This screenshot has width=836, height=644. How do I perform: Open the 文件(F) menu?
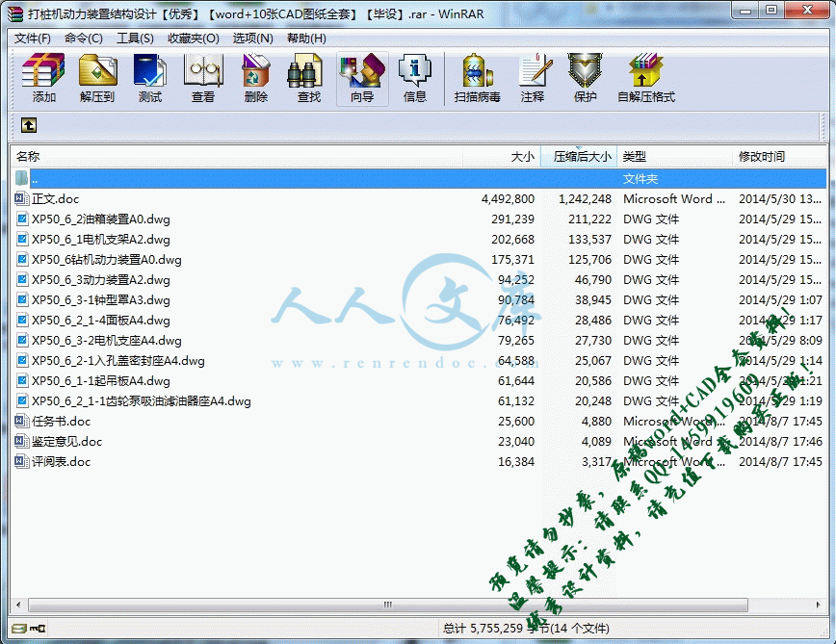coord(33,39)
